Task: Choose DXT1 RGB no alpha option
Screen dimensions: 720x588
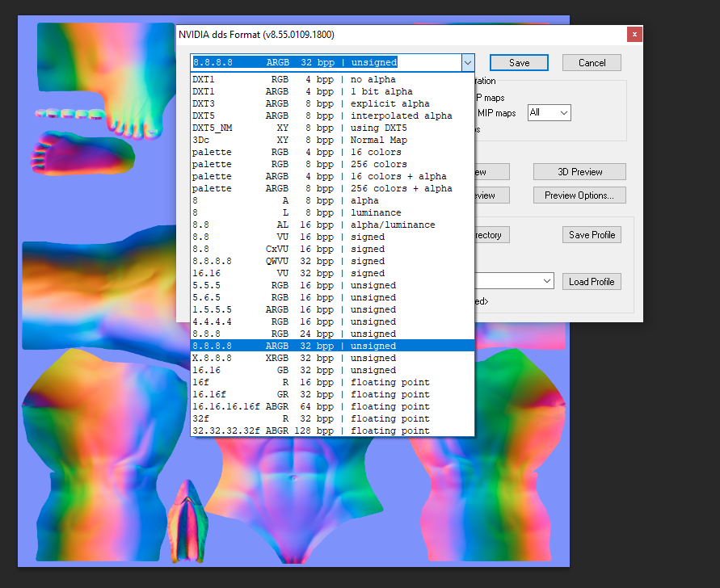Action: (332, 79)
